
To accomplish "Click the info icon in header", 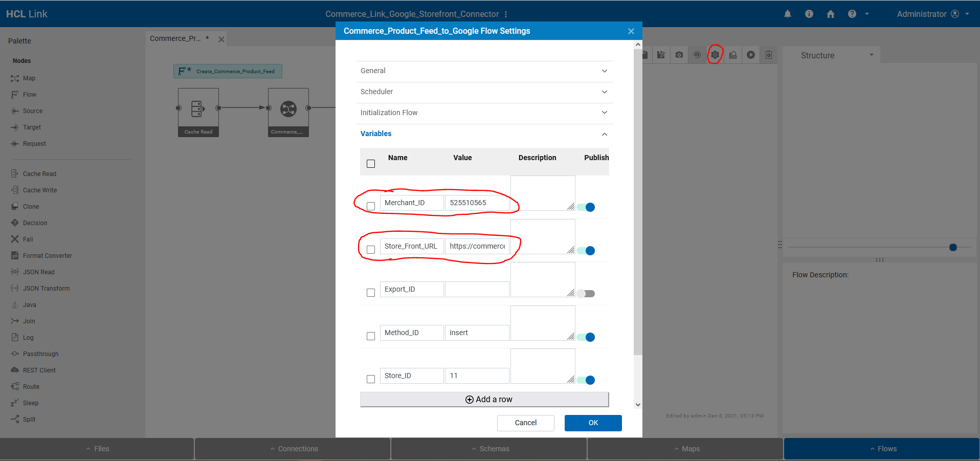I will [809, 14].
